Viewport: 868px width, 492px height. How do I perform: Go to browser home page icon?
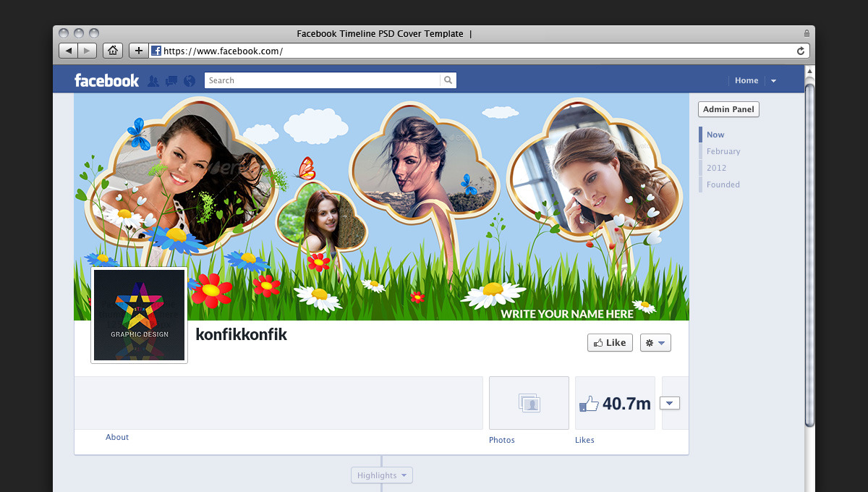[112, 51]
